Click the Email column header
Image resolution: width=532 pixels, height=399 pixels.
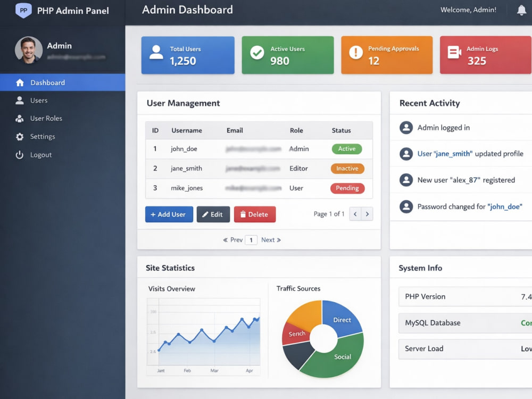(x=235, y=130)
